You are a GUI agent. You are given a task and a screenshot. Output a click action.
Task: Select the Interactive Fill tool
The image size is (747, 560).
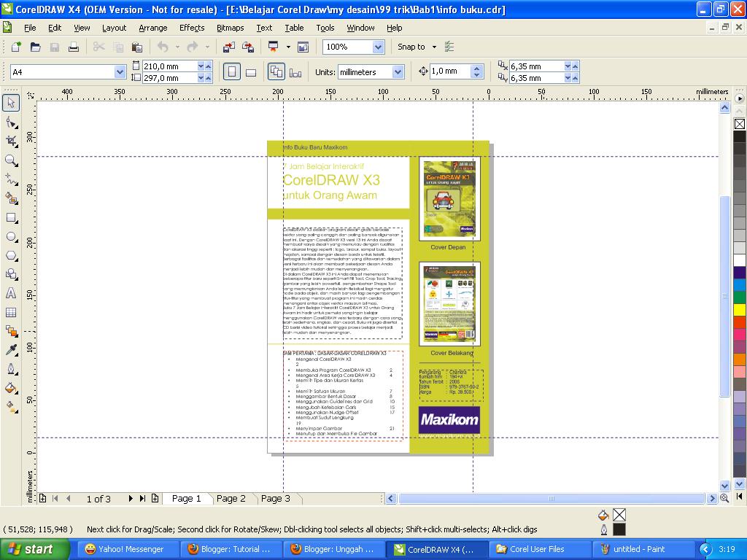tap(11, 407)
